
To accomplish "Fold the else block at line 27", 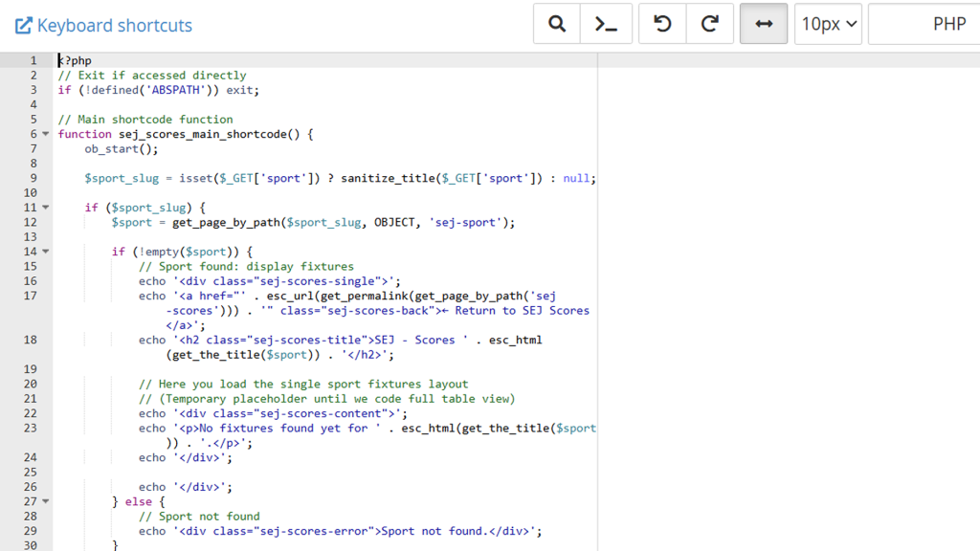I will [x=46, y=501].
